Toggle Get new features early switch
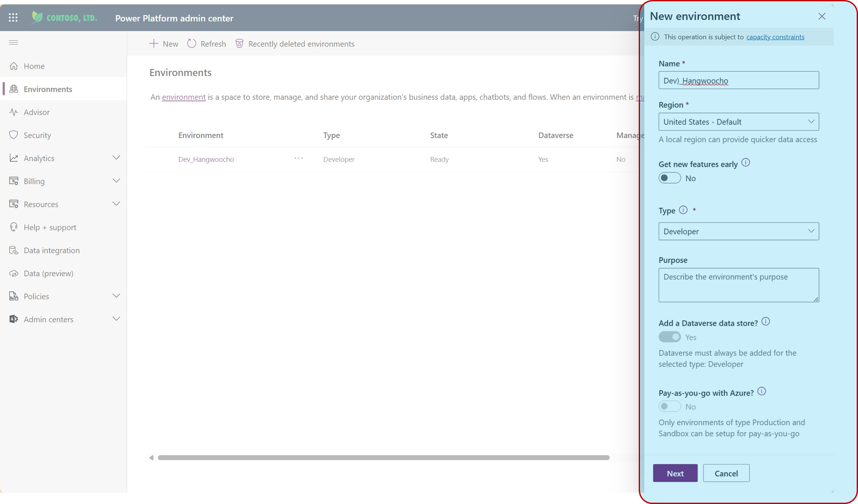The image size is (858, 504). pyautogui.click(x=670, y=178)
